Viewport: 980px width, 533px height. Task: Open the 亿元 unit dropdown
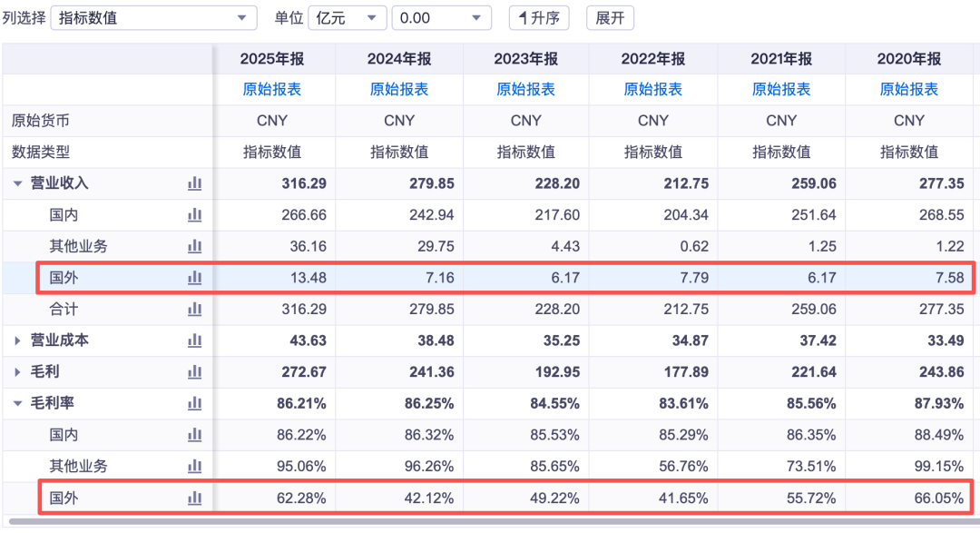click(x=347, y=18)
